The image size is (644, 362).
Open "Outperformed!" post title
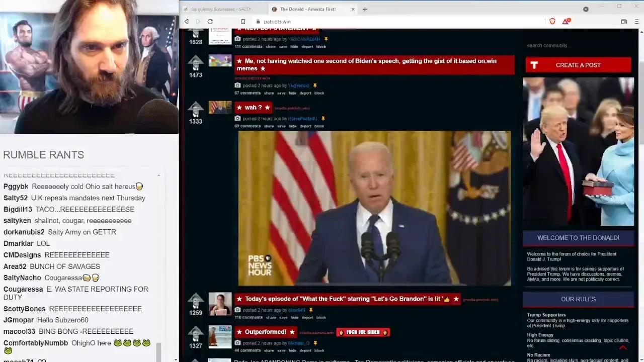pyautogui.click(x=266, y=332)
